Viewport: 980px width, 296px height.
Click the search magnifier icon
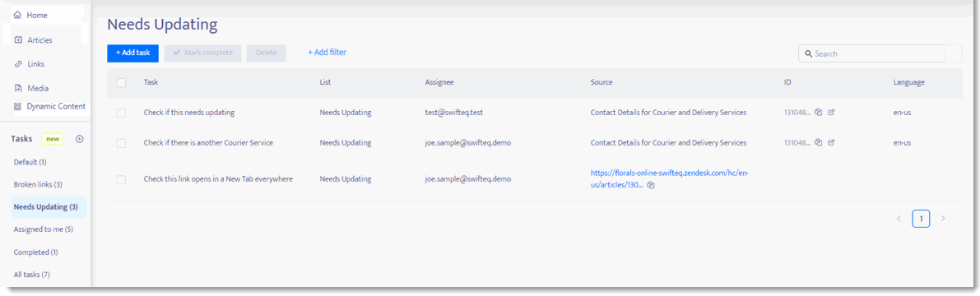pyautogui.click(x=808, y=53)
